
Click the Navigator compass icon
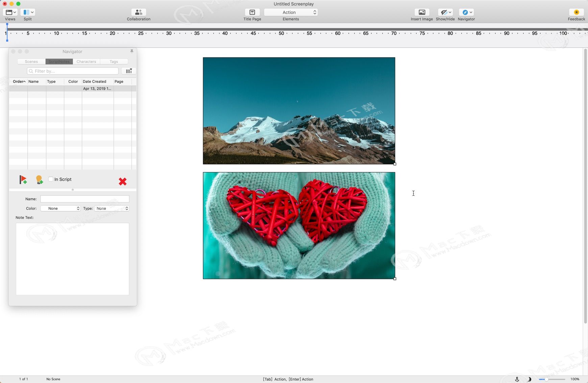pyautogui.click(x=465, y=12)
